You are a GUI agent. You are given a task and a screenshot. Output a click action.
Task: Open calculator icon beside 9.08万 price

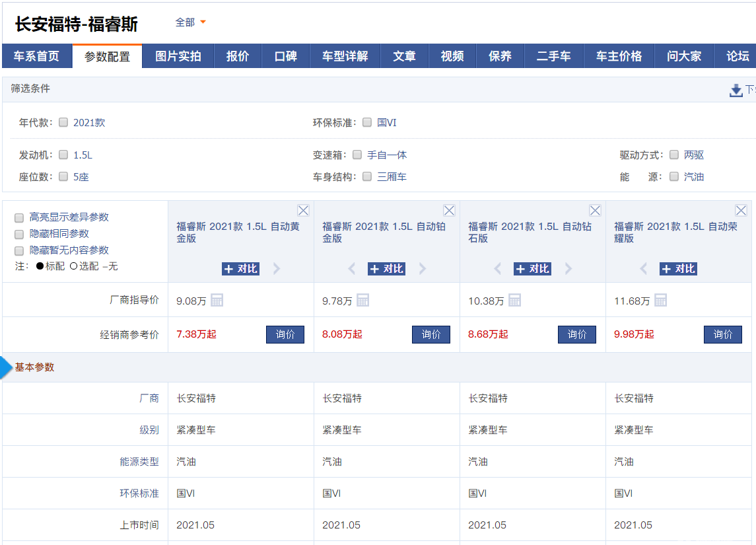pos(217,300)
